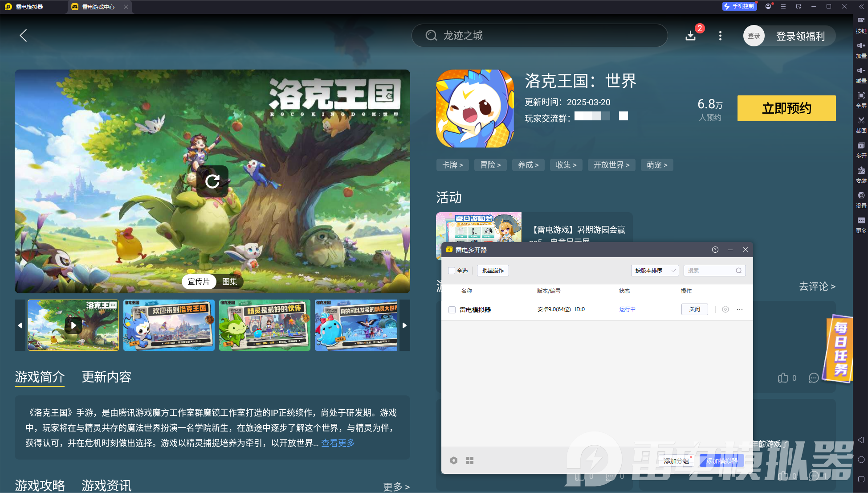Open the vertical three-dot menu near download
Viewport: 868px width, 493px height.
720,36
